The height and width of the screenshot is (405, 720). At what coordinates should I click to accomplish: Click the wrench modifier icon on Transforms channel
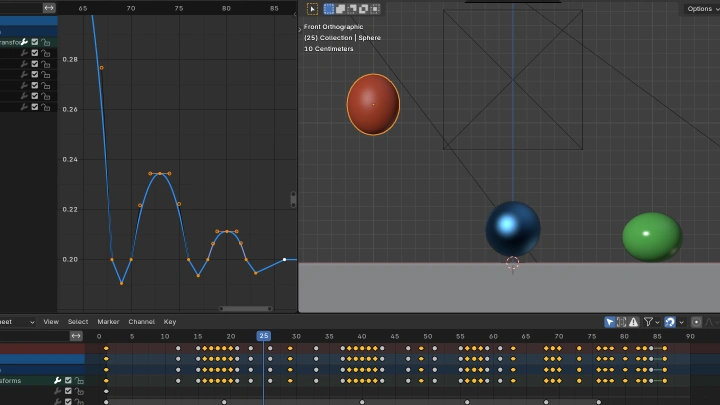24,42
